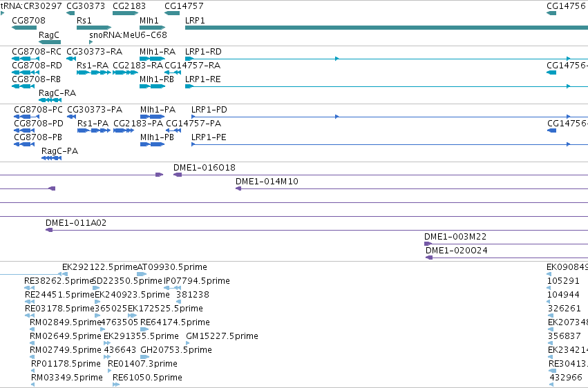The image size is (588, 388).
Task: Click EST EK291355.5prime
Action: 141,337
